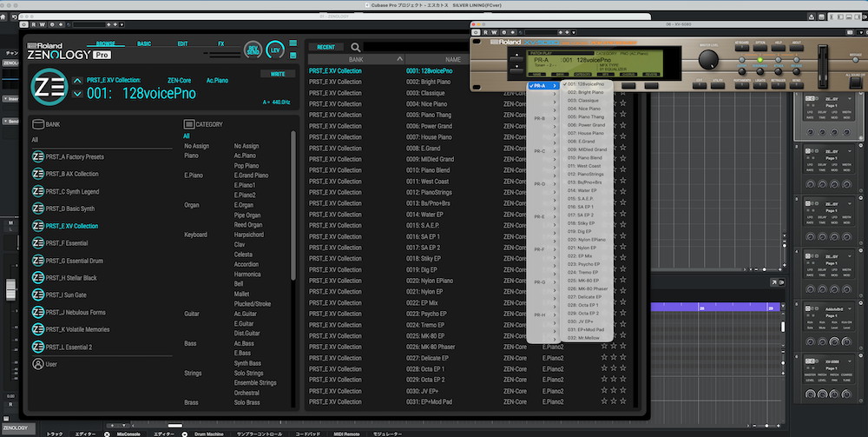Click the KEYBOARD button on XV-5080
The width and height of the screenshot is (868, 437).
(x=742, y=48)
